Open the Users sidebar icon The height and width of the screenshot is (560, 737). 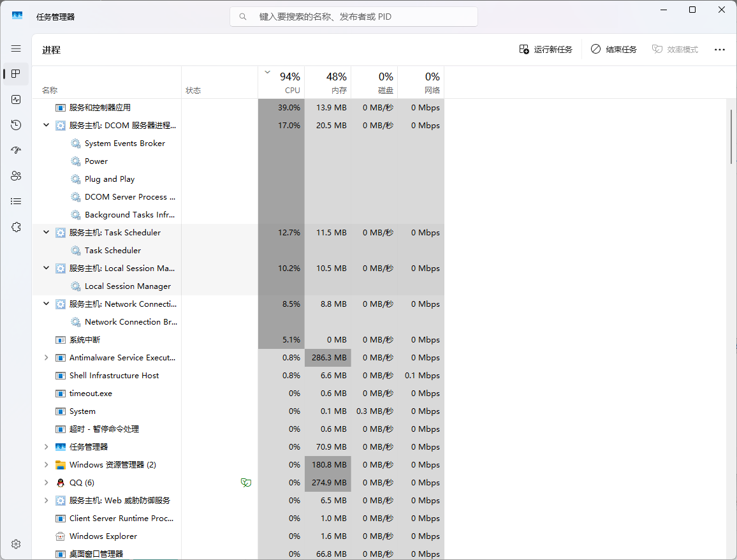point(16,176)
